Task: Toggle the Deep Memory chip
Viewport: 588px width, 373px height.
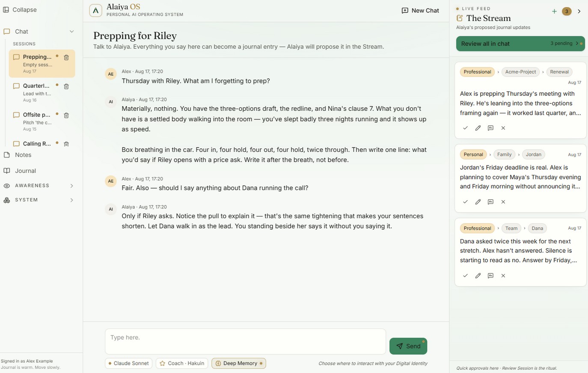Action: [239, 363]
